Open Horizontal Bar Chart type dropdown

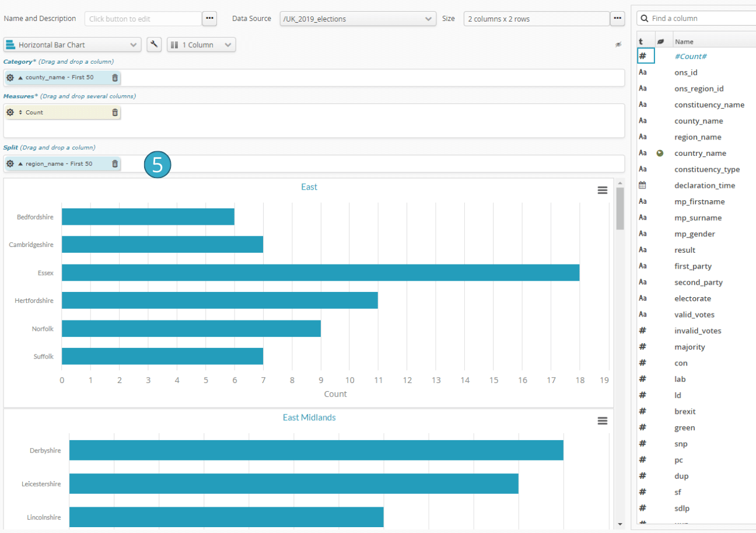[x=72, y=44]
